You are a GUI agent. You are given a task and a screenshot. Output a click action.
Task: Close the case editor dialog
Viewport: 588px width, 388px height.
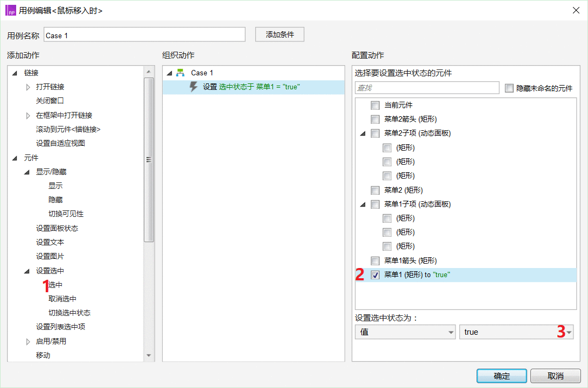[576, 10]
